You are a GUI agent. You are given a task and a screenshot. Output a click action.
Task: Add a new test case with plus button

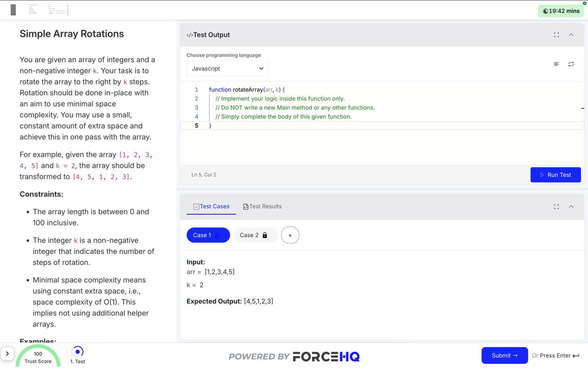290,235
